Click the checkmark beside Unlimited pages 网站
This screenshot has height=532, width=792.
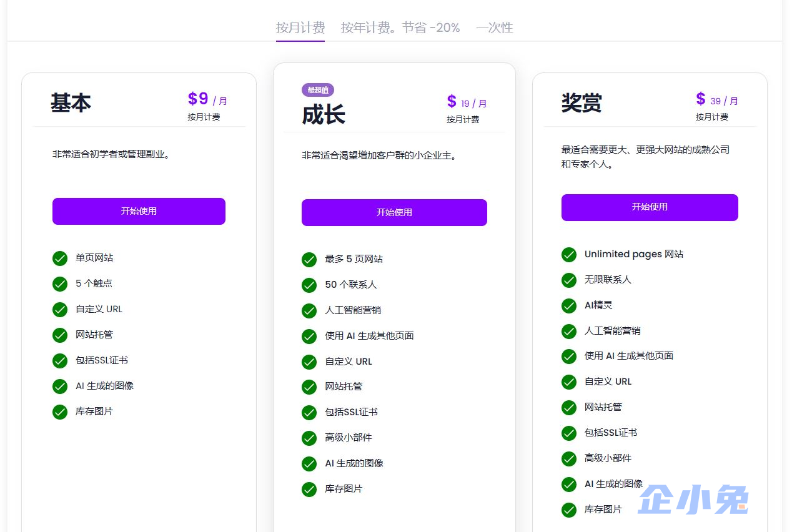[569, 254]
